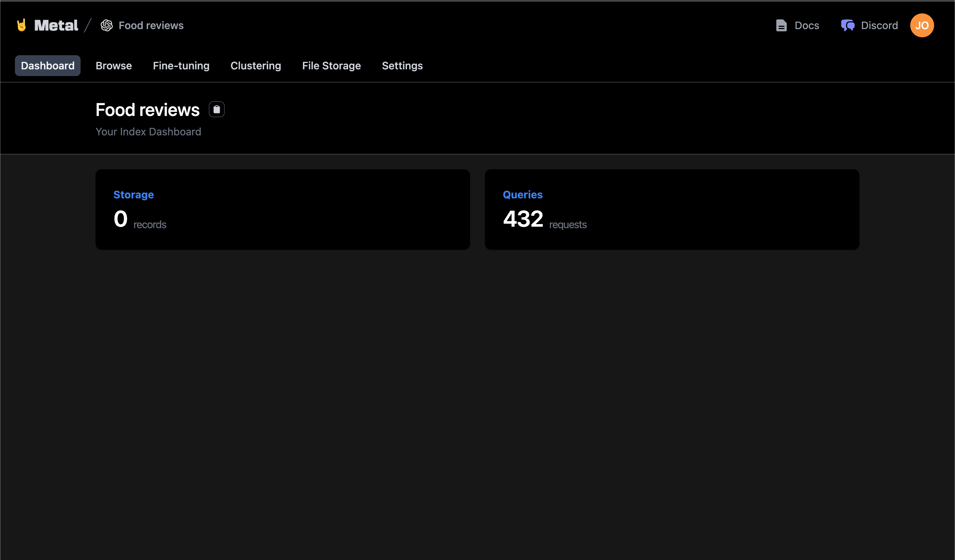Viewport: 955px width, 560px height.
Task: Open the Settings tab
Action: click(x=402, y=66)
